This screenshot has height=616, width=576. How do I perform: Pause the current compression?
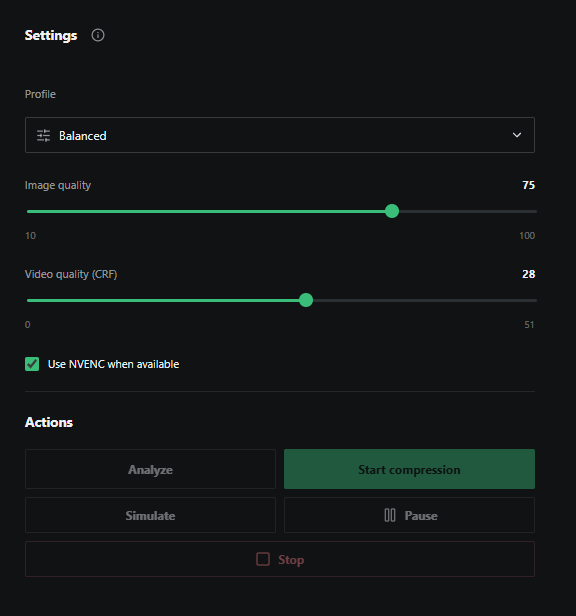click(409, 515)
